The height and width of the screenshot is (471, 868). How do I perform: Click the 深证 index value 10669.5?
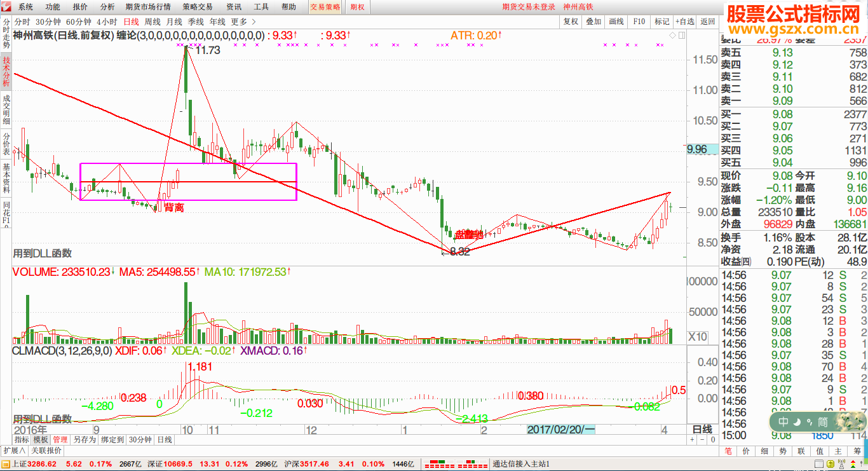178,465
